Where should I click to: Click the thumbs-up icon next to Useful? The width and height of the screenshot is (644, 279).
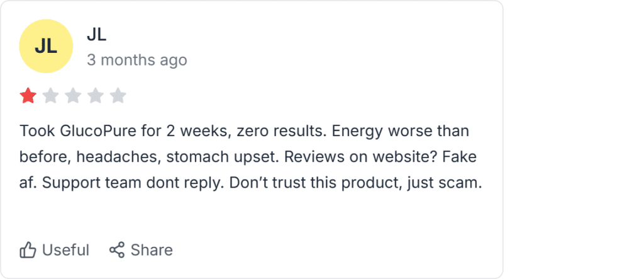pos(28,250)
